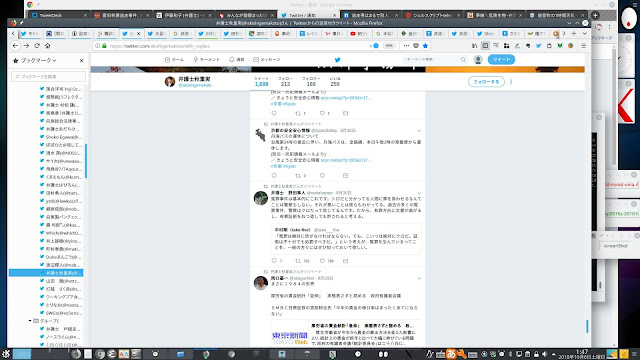
Task: Open the Duke bookmark in sidebar
Action: coord(61,257)
